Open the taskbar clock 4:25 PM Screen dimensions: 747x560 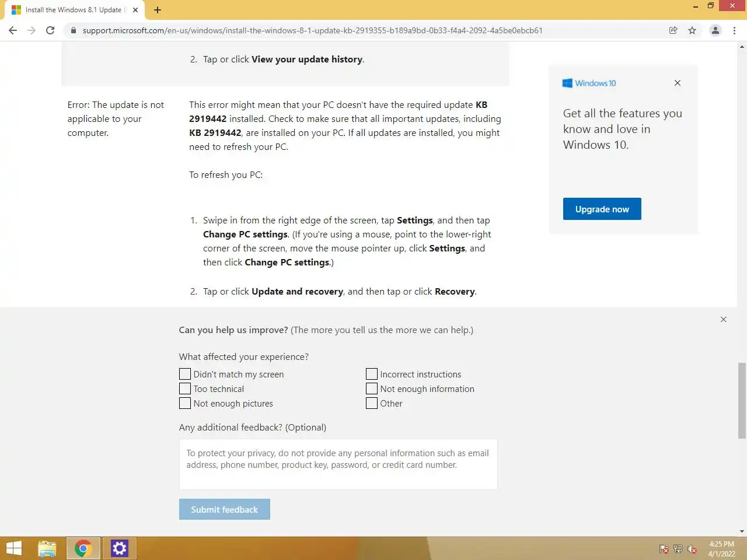pyautogui.click(x=721, y=549)
